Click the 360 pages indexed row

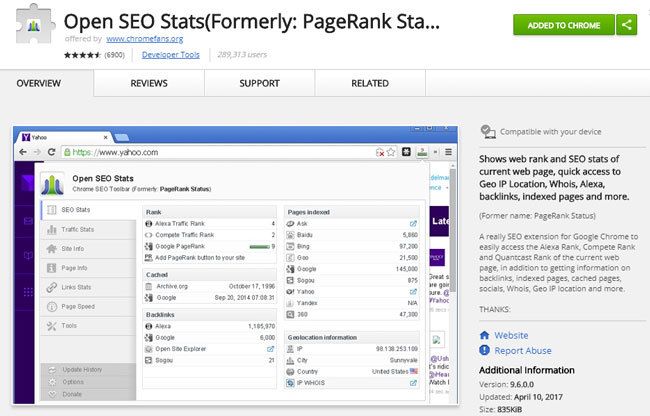tap(352, 314)
